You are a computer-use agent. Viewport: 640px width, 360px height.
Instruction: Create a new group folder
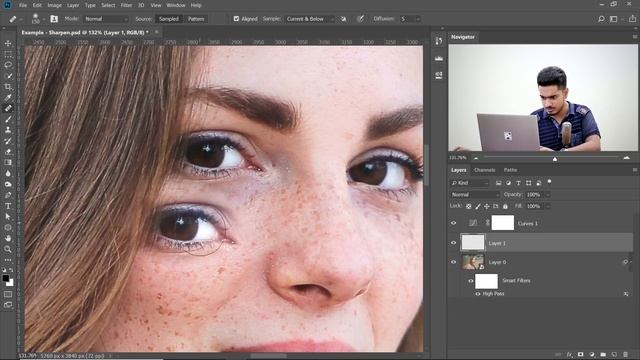(603, 355)
